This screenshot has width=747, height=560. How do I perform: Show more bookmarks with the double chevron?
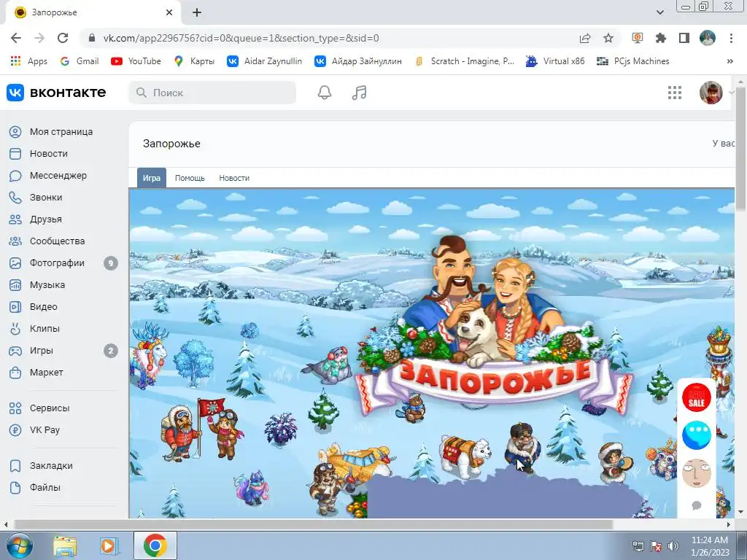(x=729, y=61)
